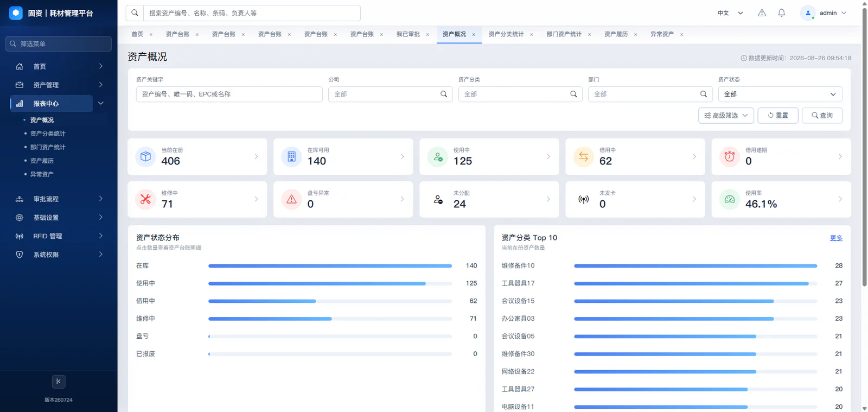Click the 借用中 swap arrows icon
This screenshot has width=868, height=412.
tap(584, 156)
